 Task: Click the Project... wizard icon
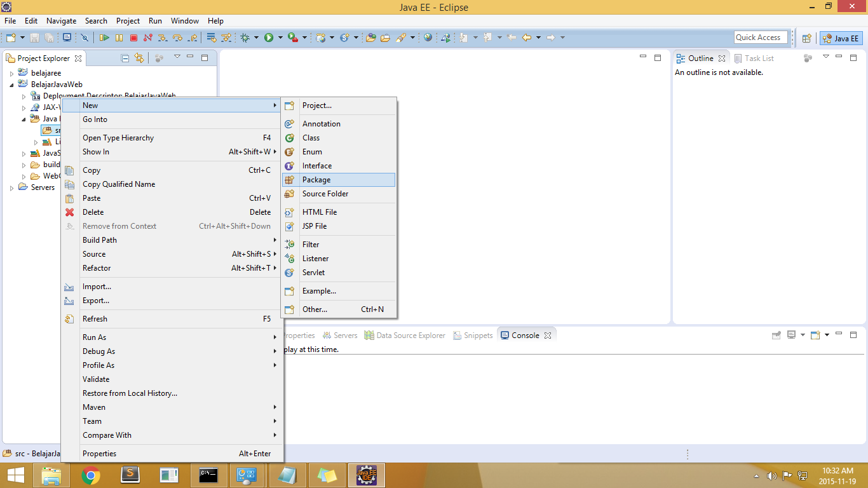coord(289,105)
